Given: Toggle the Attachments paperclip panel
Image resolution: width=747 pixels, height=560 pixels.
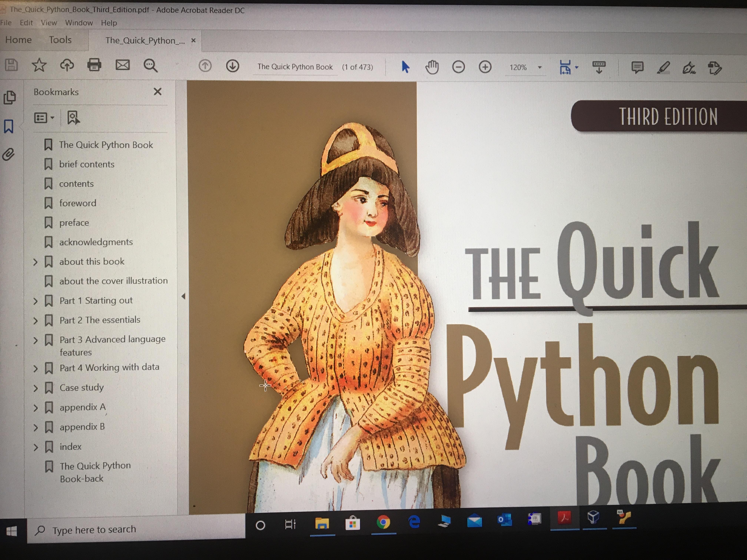Looking at the screenshot, I should click(9, 155).
